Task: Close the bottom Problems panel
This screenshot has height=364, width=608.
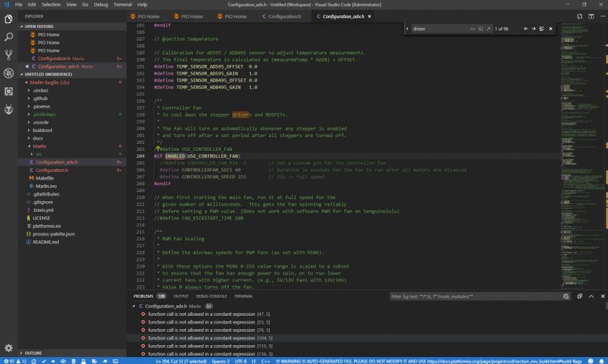Action: coord(602,296)
